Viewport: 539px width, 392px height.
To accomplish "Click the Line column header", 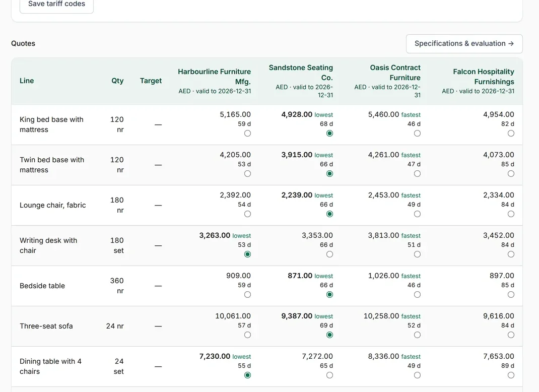I will (x=27, y=81).
